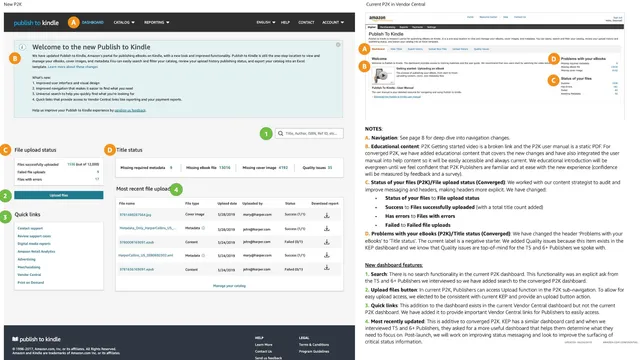
Task: Click the Payments item in Vendor Central black bar
Action: click(417, 27)
